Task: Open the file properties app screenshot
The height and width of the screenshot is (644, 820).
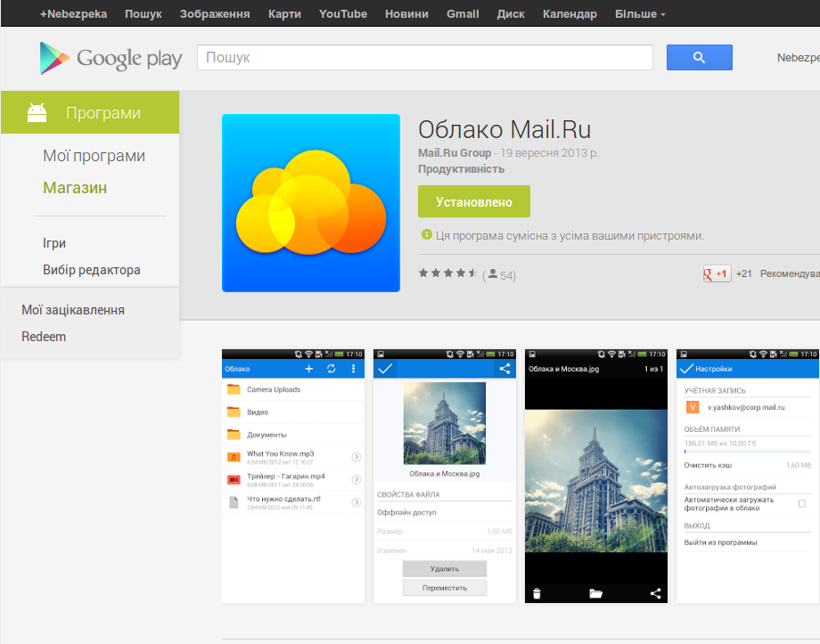Action: click(x=445, y=477)
